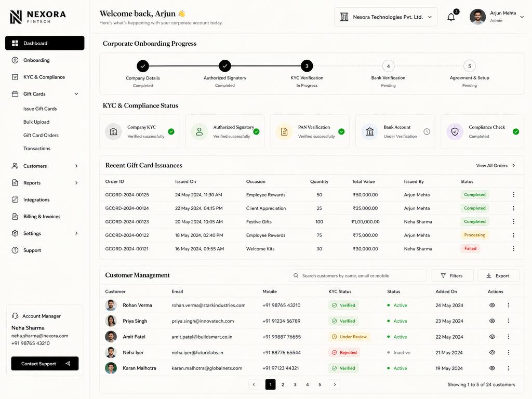Open actions menu for Neha Iyer
Image resolution: width=532 pixels, height=399 pixels.
click(x=508, y=353)
